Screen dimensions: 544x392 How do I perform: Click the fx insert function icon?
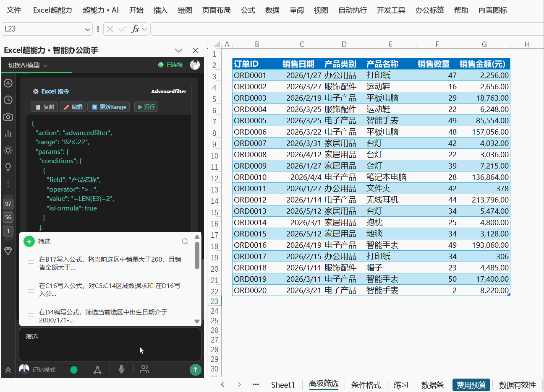[135, 29]
